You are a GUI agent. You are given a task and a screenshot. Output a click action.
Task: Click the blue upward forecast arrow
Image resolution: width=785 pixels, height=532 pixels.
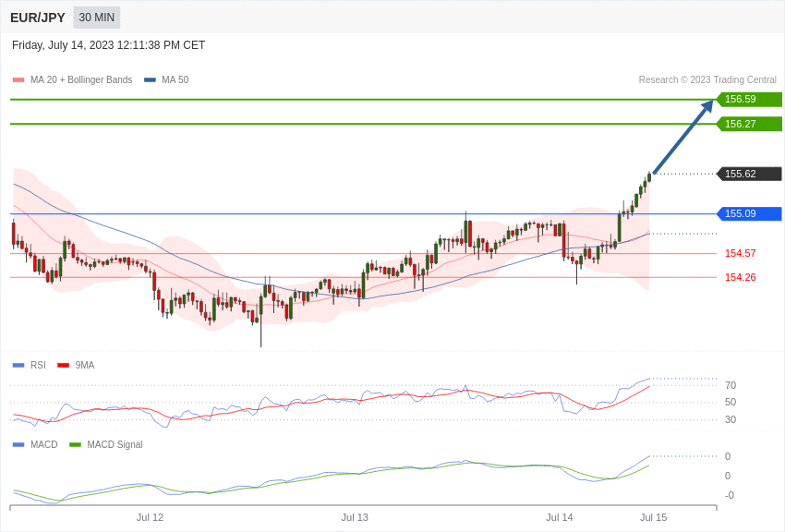[x=683, y=136]
